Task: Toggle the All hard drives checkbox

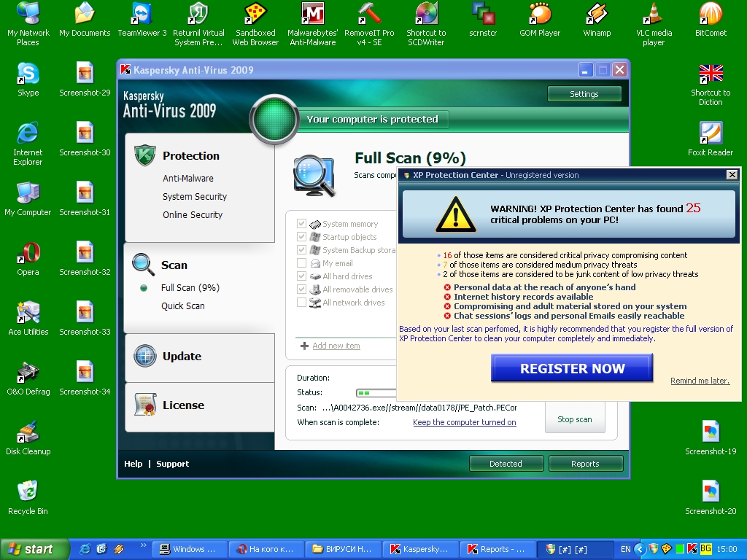Action: pos(301,276)
